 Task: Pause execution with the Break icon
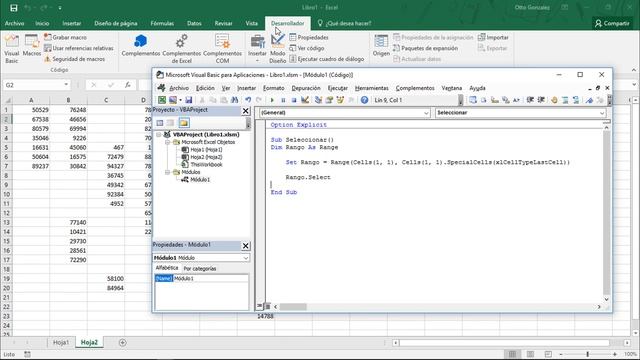[x=283, y=100]
